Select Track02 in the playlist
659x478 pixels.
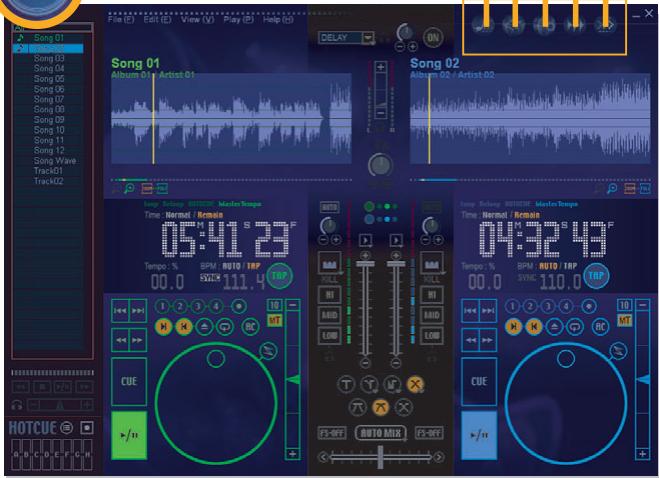click(49, 181)
